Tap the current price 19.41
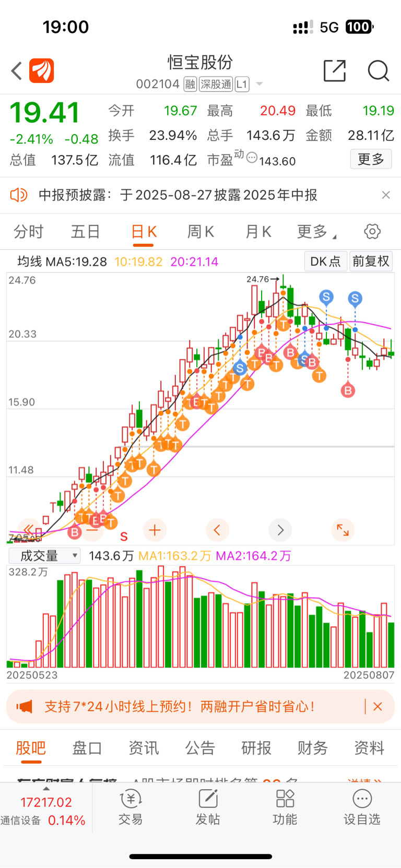The height and width of the screenshot is (868, 401). [44, 112]
